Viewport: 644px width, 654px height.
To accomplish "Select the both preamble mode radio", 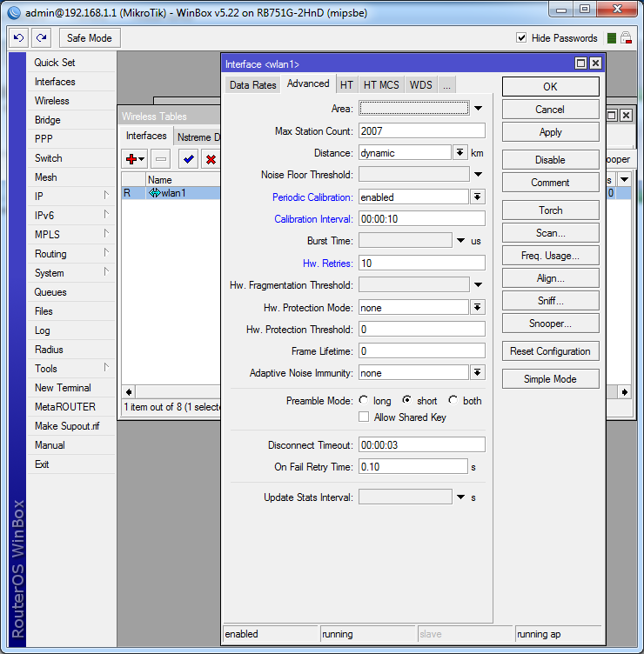I will pos(453,400).
